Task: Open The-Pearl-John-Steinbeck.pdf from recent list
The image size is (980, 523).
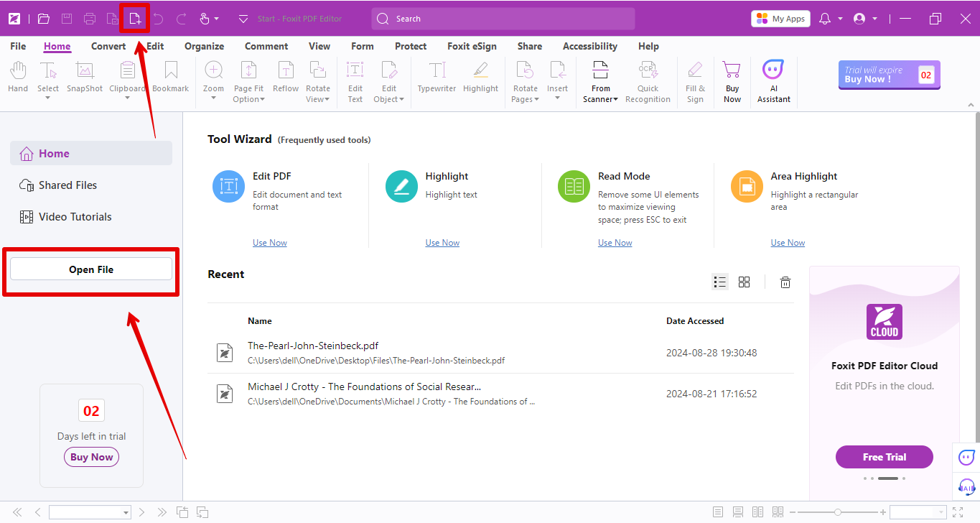Action: click(312, 346)
